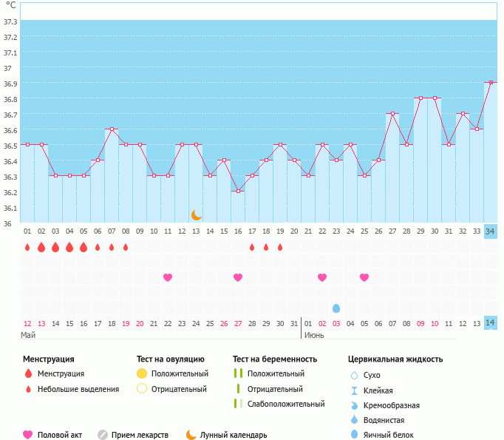Click the menstruation drop under cycle day 01

tap(27, 247)
